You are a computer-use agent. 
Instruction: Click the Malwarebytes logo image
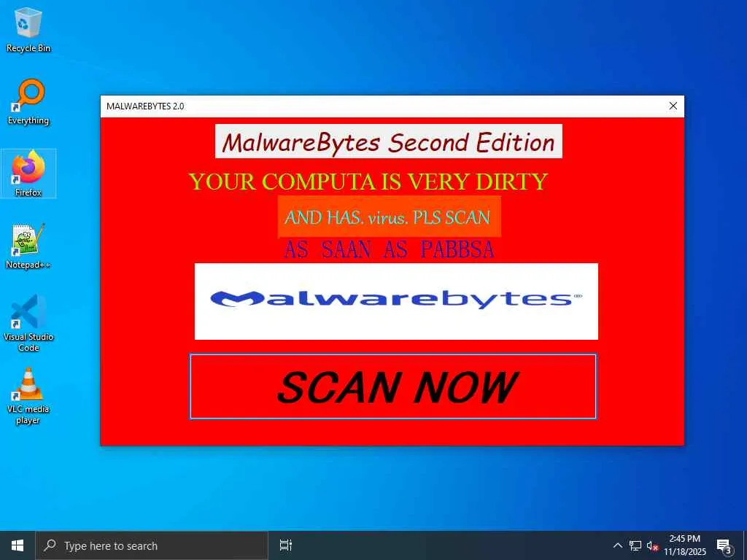396,301
